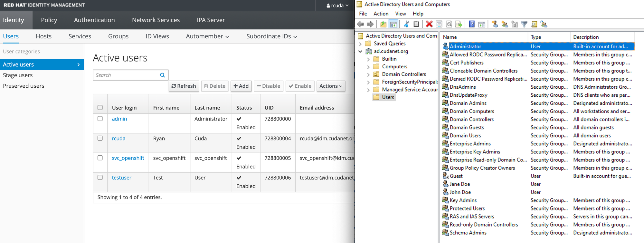Click the search magnifier icon in IdM
The image size is (644, 243).
click(163, 75)
